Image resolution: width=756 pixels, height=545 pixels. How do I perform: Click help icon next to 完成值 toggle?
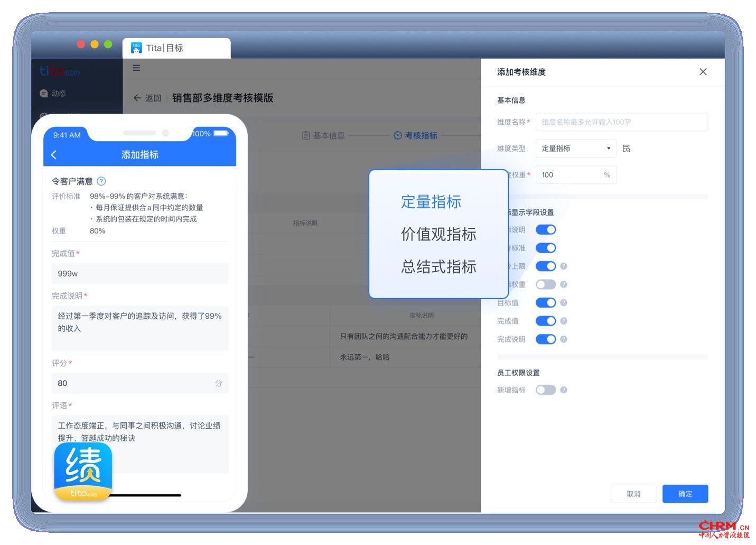[564, 321]
